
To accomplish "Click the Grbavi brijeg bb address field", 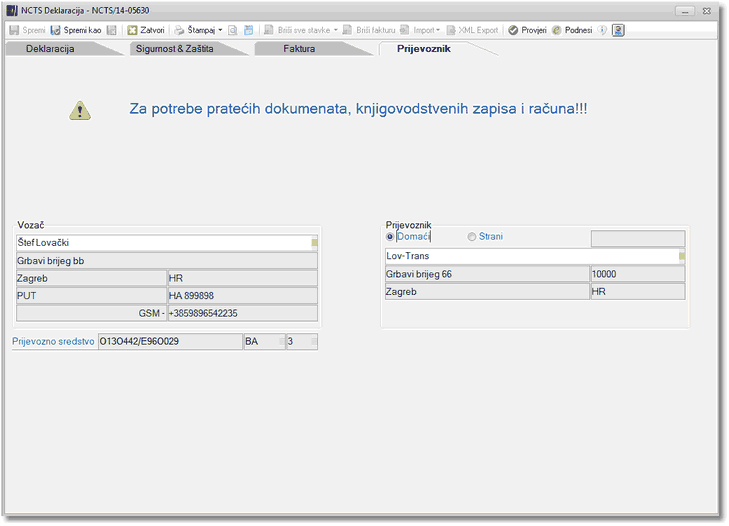I will point(167,261).
